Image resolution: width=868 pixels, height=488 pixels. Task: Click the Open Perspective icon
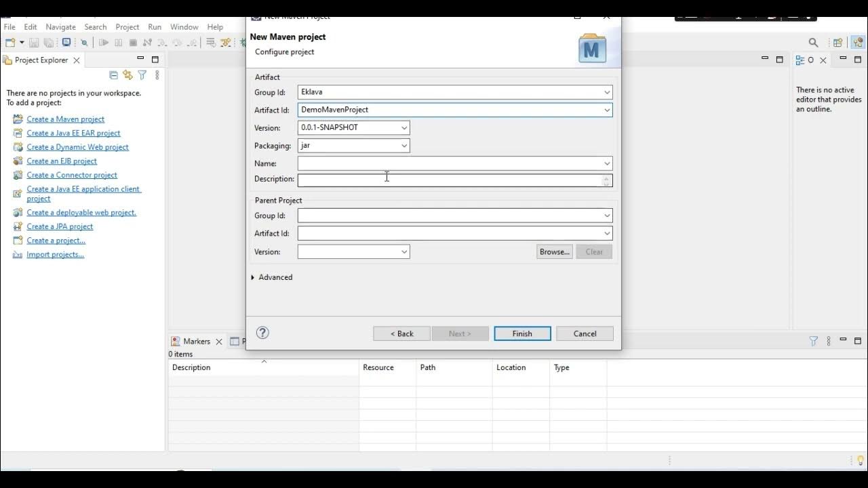tap(837, 43)
